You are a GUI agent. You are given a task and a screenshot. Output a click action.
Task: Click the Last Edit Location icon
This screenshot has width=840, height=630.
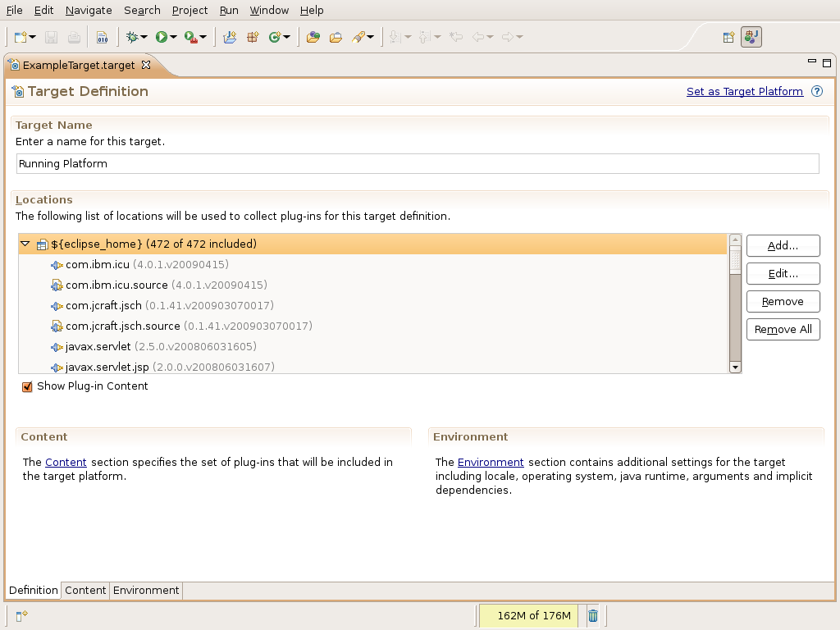click(x=456, y=37)
